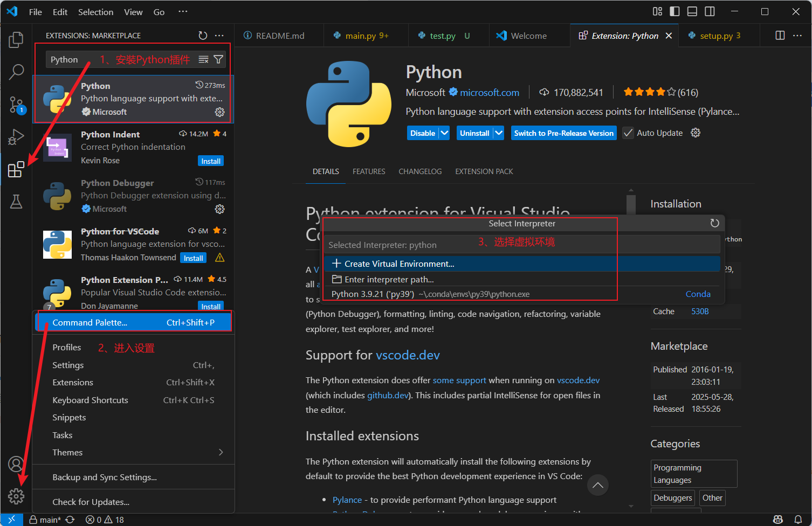Open the Selection menu

click(x=95, y=12)
